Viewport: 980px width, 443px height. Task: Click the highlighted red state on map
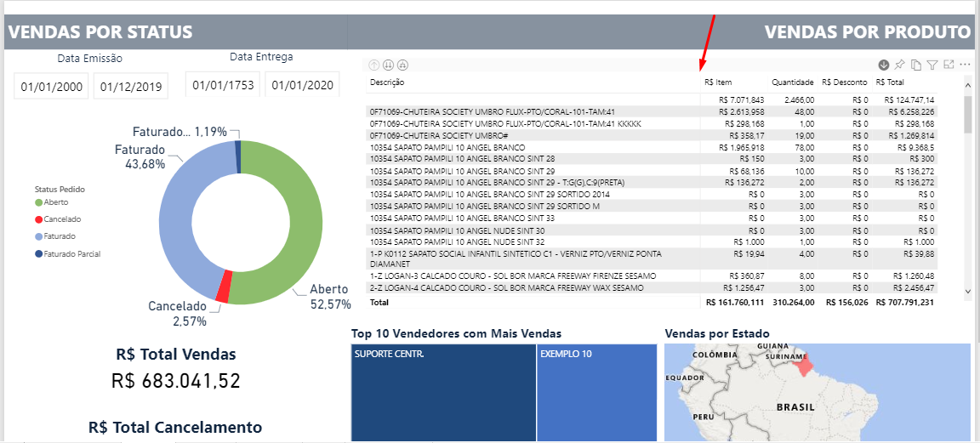(804, 363)
